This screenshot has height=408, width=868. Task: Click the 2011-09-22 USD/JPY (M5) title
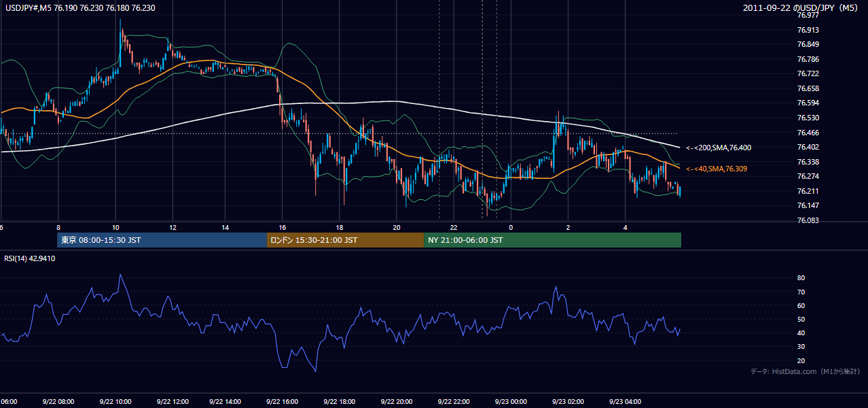[801, 8]
